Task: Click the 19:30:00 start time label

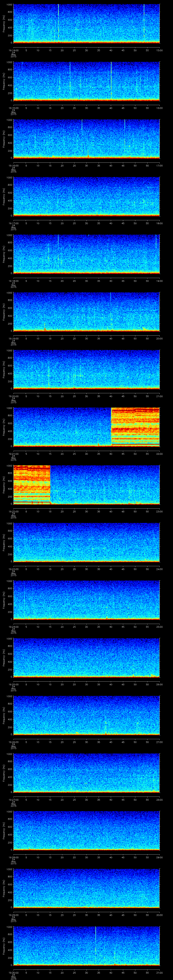Action: [x=13, y=972]
